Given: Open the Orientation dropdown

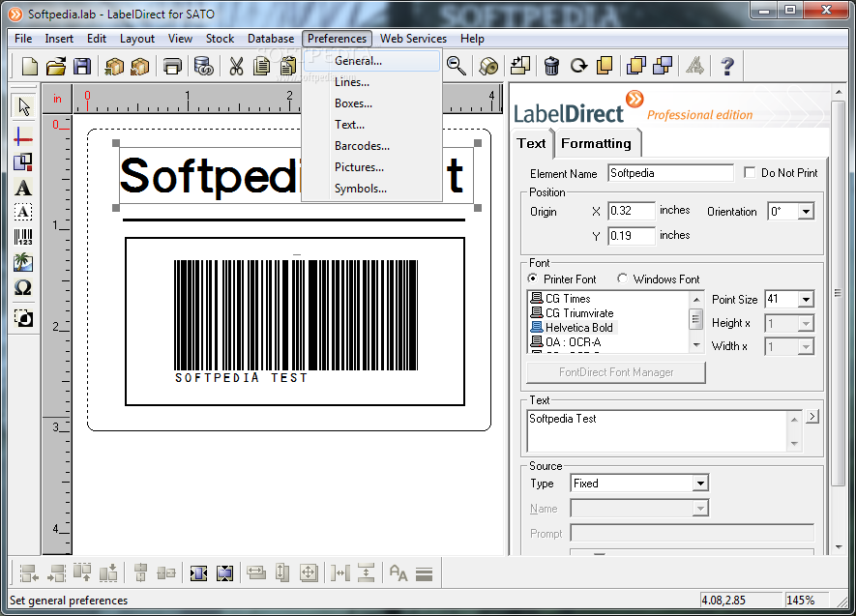Looking at the screenshot, I should click(x=806, y=211).
